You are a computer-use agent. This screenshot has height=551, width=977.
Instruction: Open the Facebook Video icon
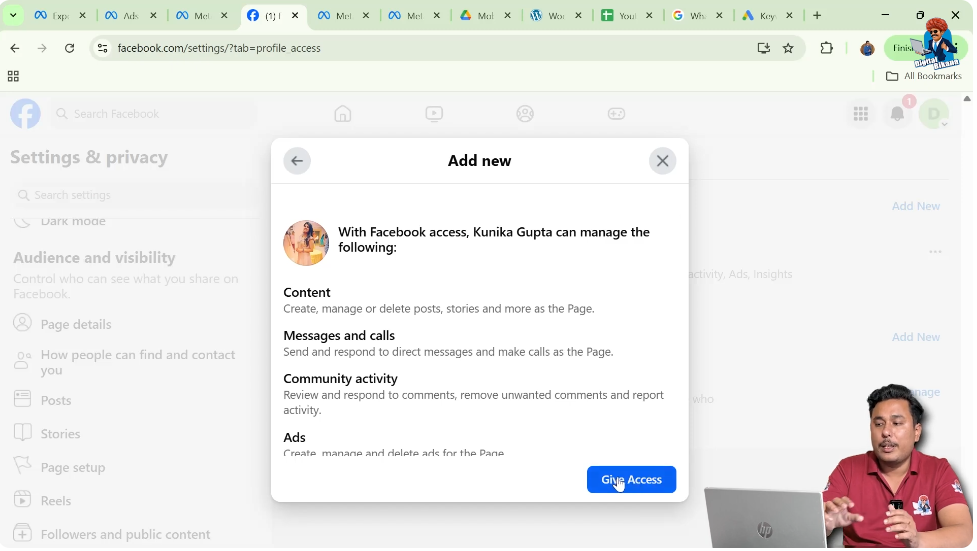[x=436, y=114]
